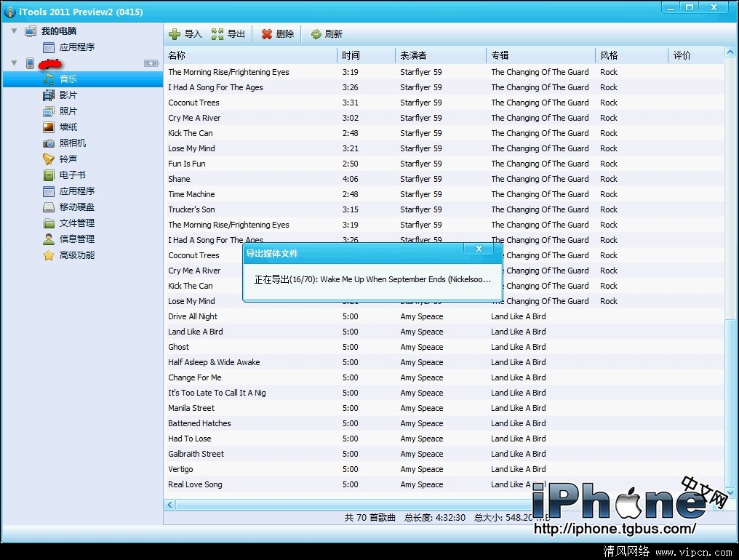Open the Photos (照片) sidebar item
This screenshot has height=560, width=739.
pos(68,111)
